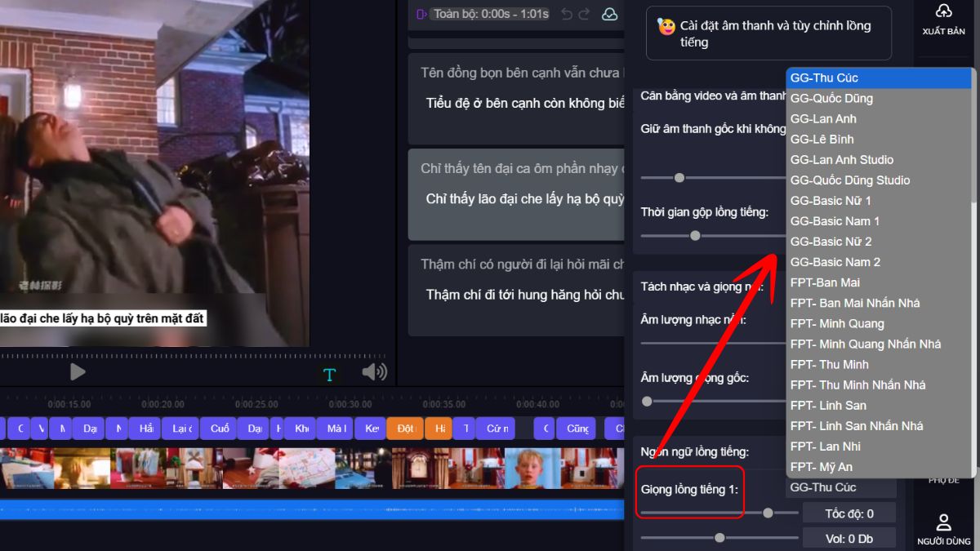Click the blue audio waveform track
The image size is (980, 551).
click(312, 509)
